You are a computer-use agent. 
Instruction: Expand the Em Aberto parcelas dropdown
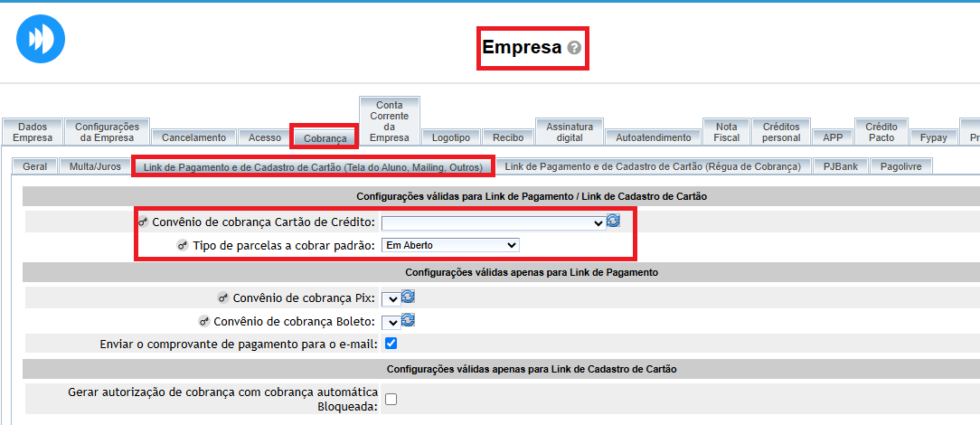click(x=449, y=245)
